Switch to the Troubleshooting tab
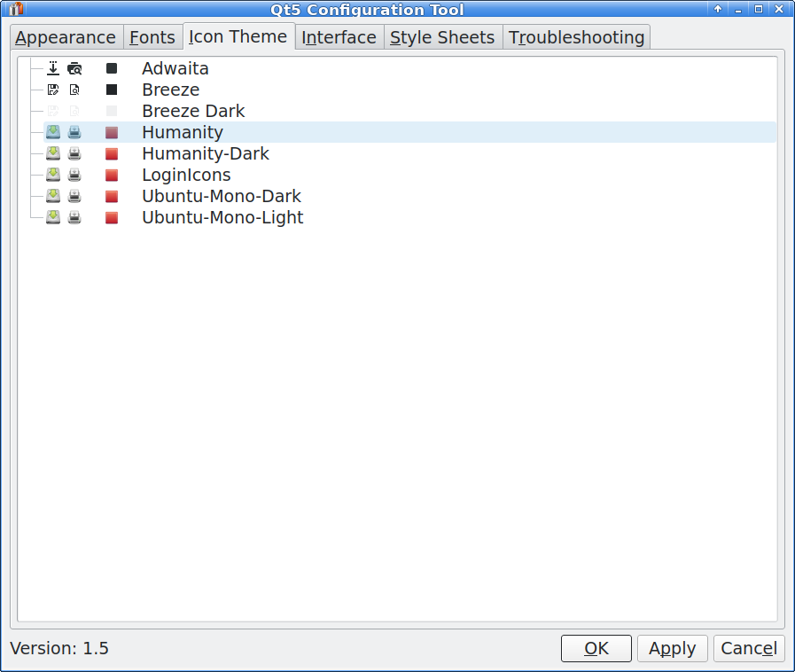Screen dimensions: 795x672 pos(576,37)
